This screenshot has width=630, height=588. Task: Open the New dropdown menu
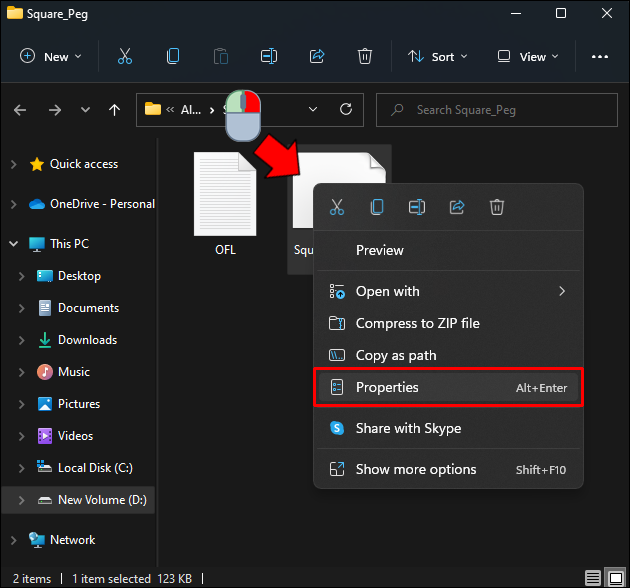[x=51, y=57]
